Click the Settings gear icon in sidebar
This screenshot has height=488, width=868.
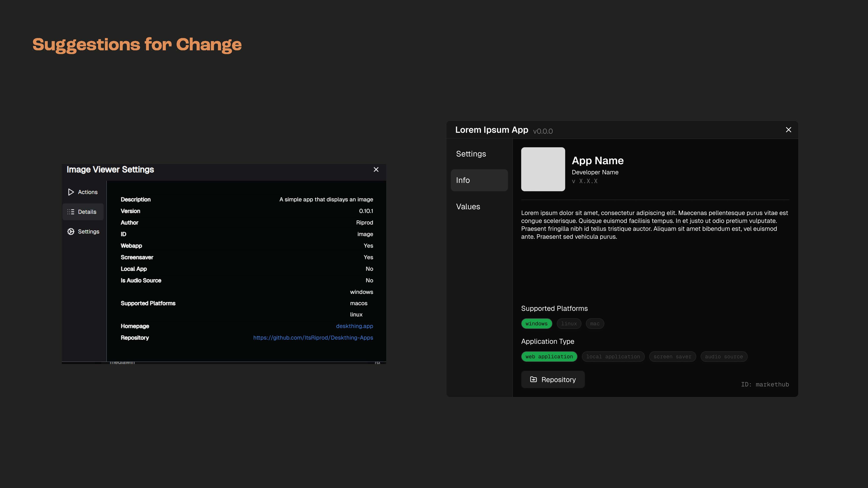71,232
